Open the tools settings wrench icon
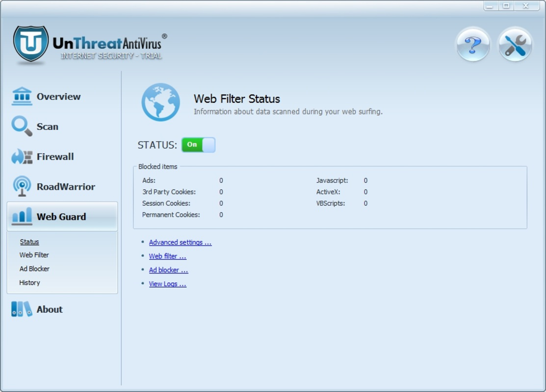The width and height of the screenshot is (546, 392). pos(515,45)
